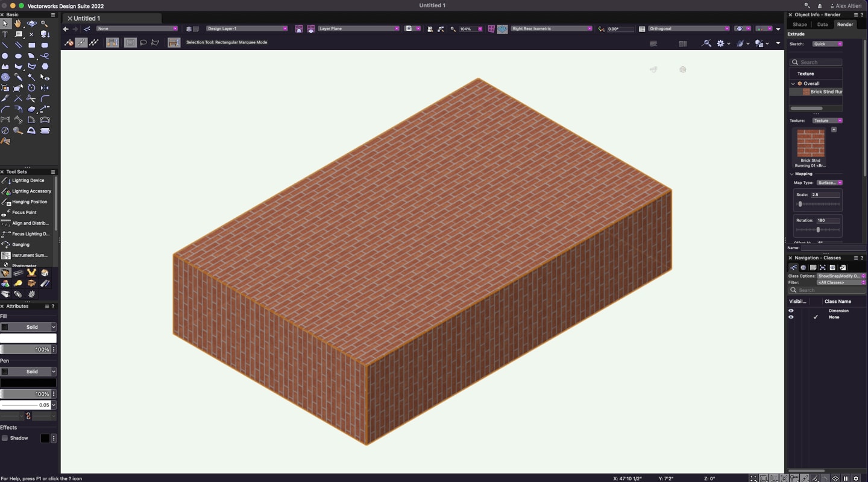
Task: Select the Push/Pull tool
Action: [31, 109]
